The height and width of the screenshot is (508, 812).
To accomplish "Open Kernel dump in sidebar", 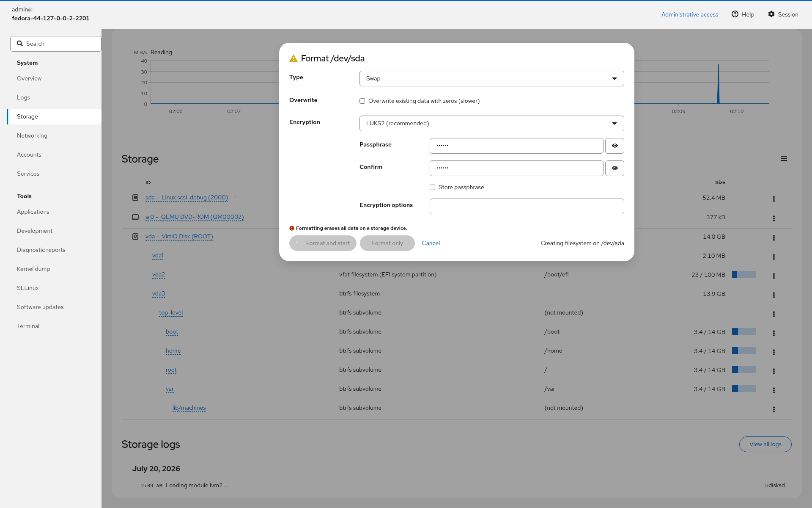I will [54, 269].
